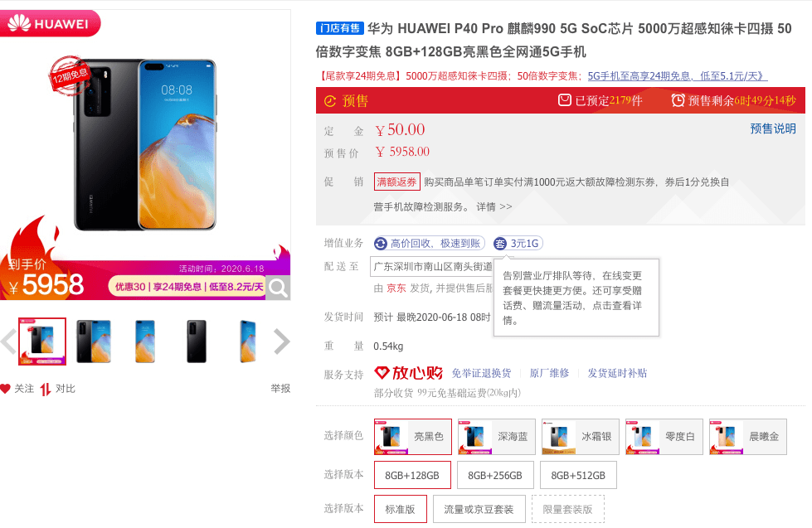Go to the previous set of thumbnails
Screen dimensions: 812x528
(x=7, y=342)
